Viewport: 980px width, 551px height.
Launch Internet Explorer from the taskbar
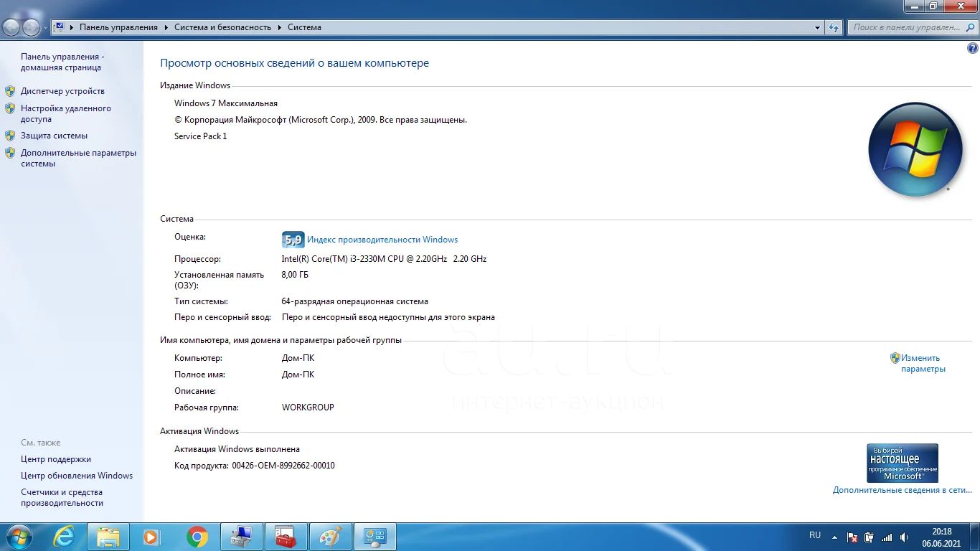[65, 537]
